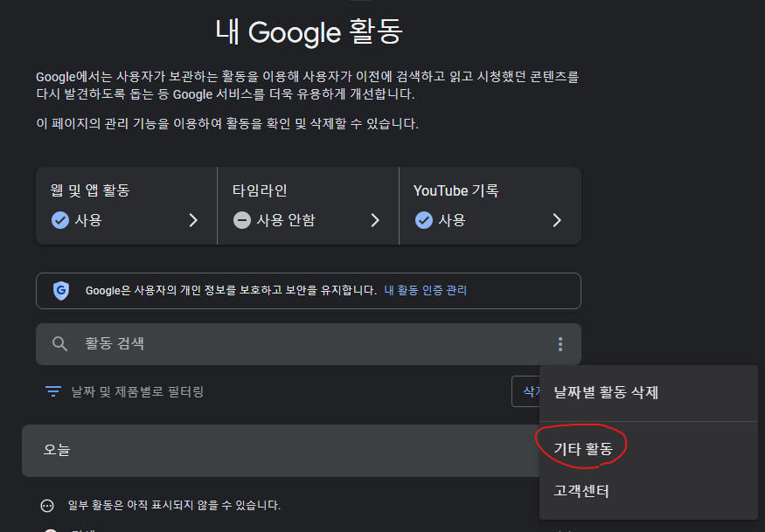Click the paused minus badge on 타임라인
Screen dimensions: 765x532
(x=241, y=220)
